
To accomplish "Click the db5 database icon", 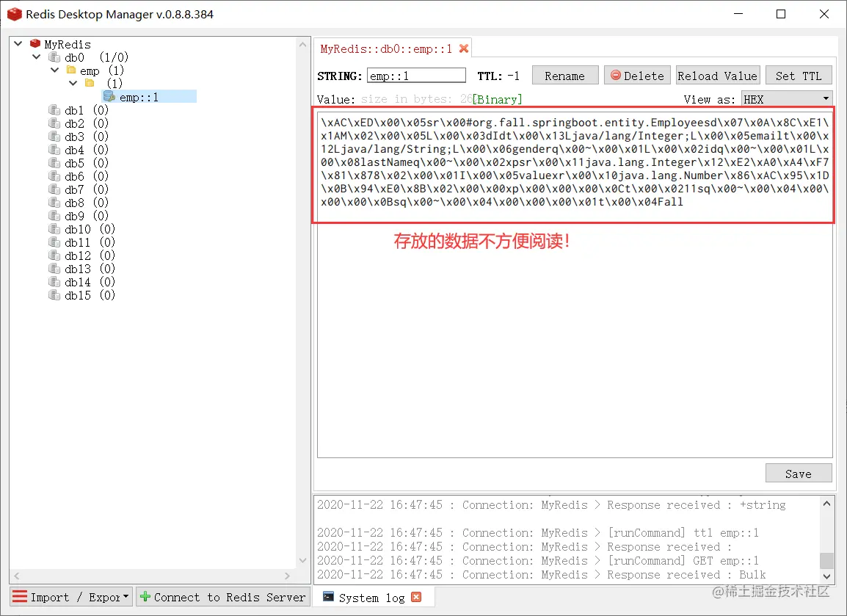I will (x=54, y=163).
